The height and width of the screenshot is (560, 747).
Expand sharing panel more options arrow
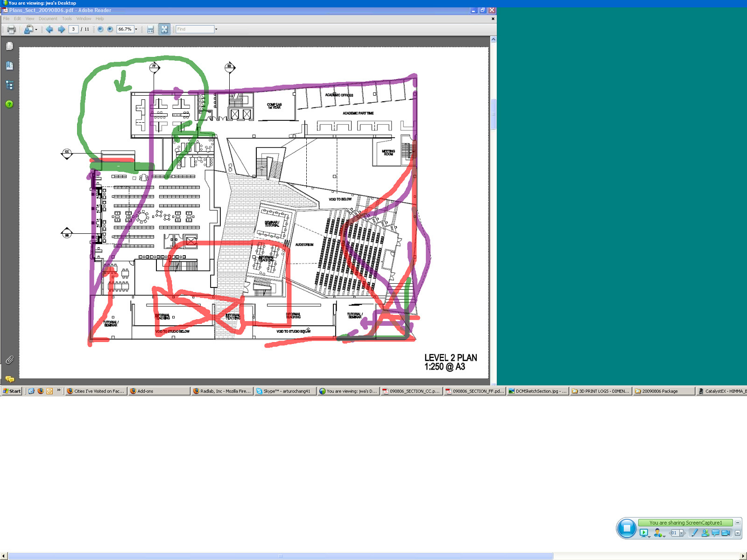tap(738, 533)
